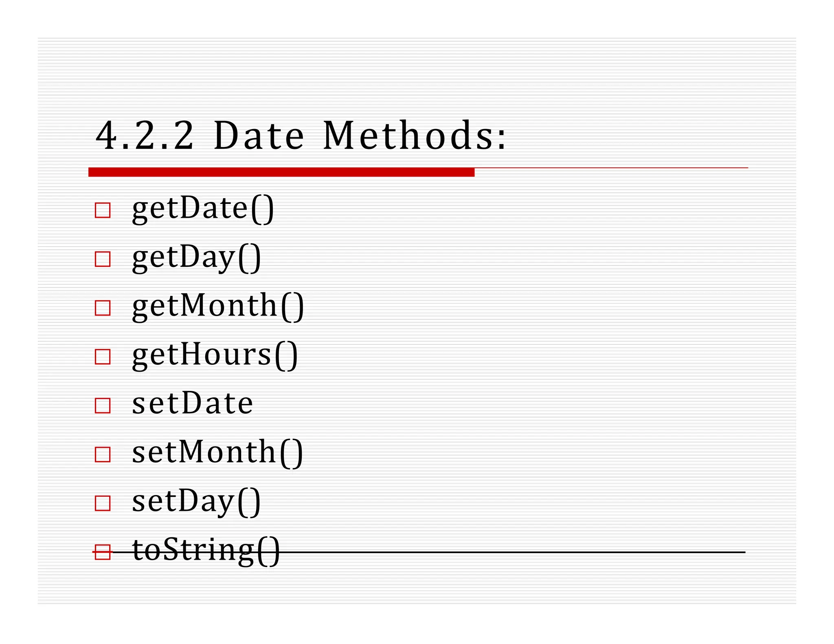Click the square bullet beside getDate()

(x=102, y=210)
